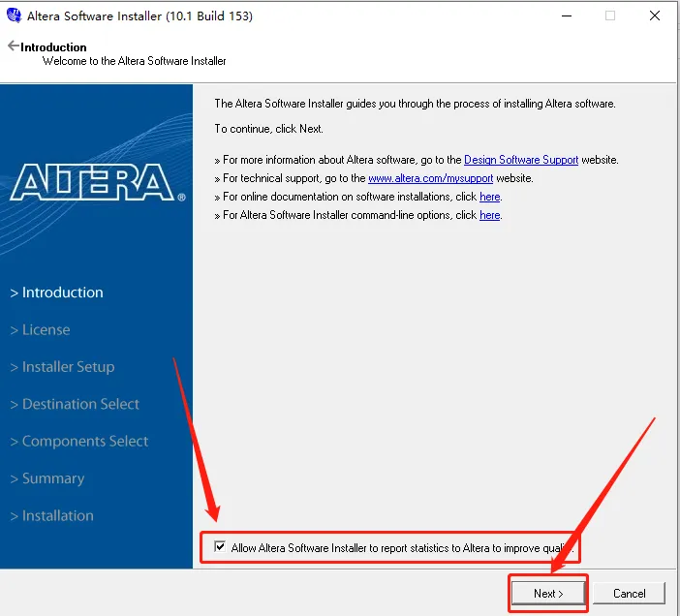Open the Design Software Support link
The image size is (680, 616).
tap(521, 160)
